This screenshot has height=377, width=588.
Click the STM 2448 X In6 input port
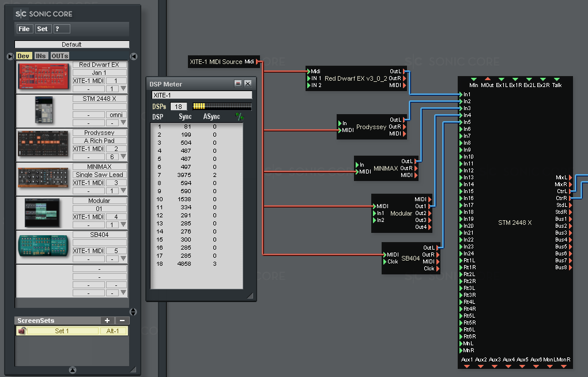[x=461, y=129]
